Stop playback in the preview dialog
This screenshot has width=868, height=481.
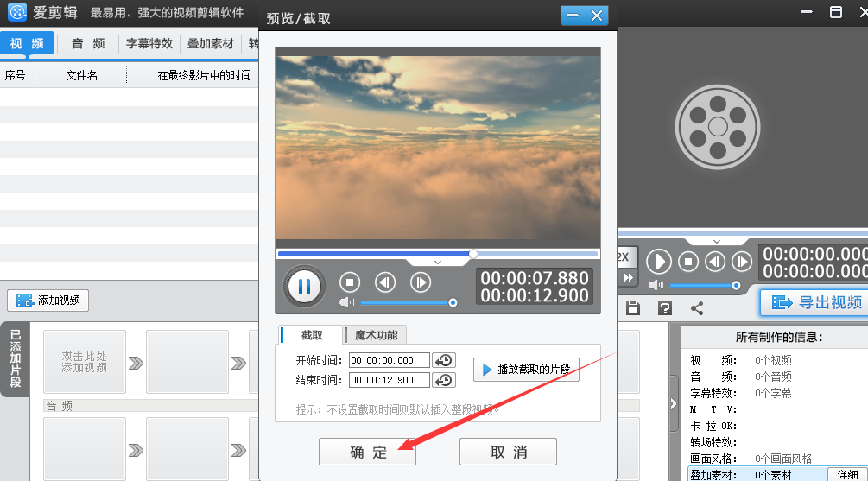(349, 282)
